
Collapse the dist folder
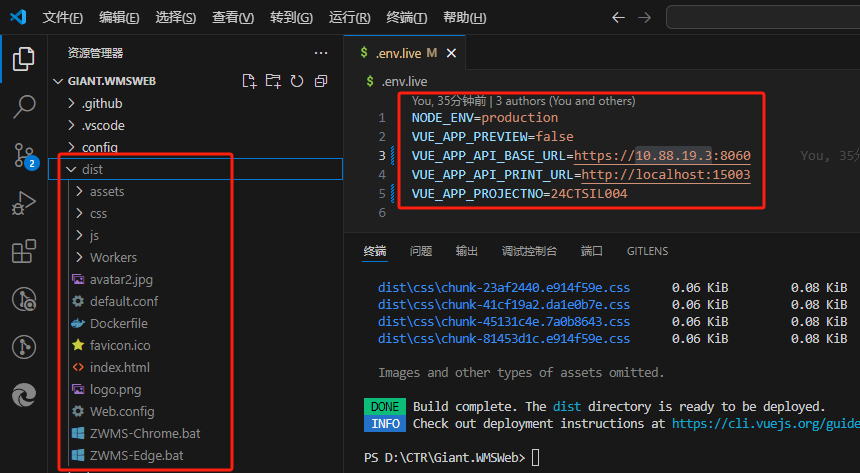(x=91, y=170)
